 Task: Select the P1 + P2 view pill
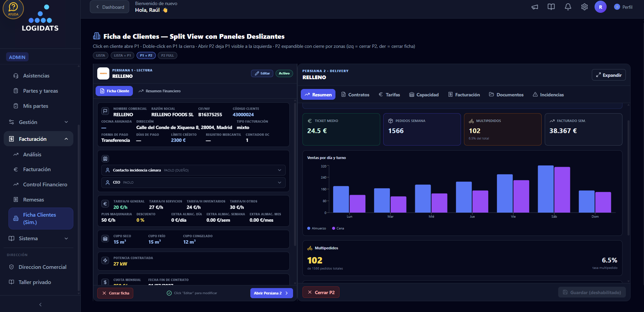[146, 56]
